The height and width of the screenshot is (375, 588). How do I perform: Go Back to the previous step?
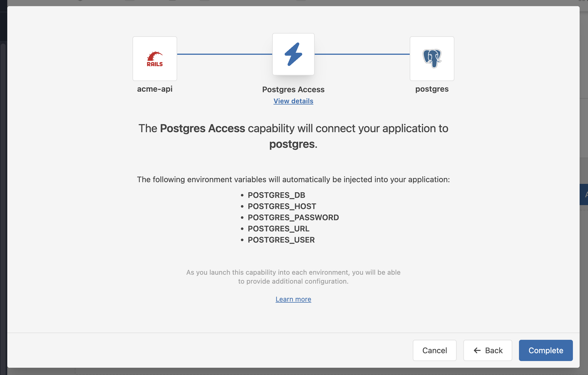[x=487, y=350]
